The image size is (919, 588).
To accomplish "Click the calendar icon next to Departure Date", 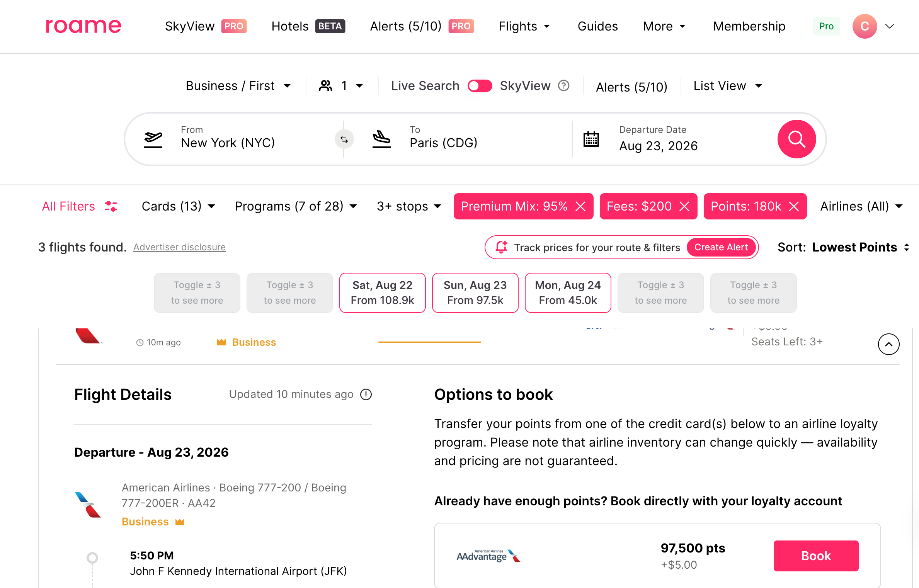I will pos(591,139).
